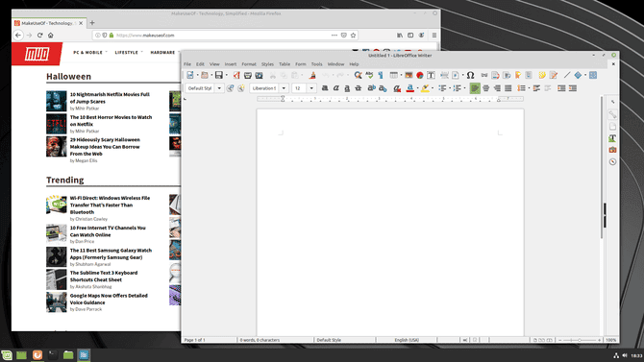Click the Update Selected Style icon
The image size is (644, 362).
[230, 88]
